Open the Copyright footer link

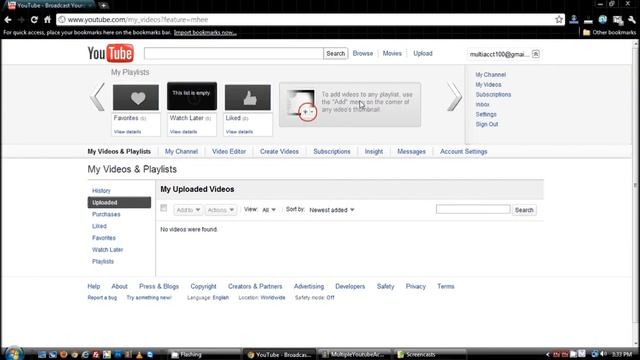pos(203,287)
